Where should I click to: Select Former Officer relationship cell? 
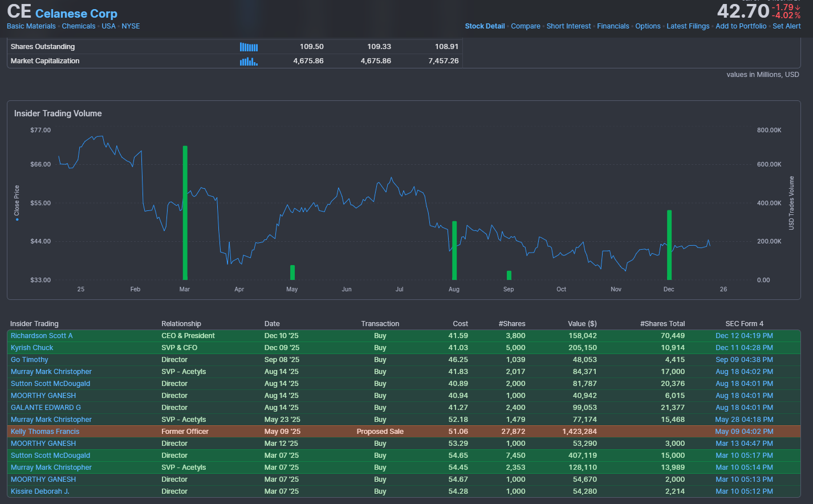185,432
